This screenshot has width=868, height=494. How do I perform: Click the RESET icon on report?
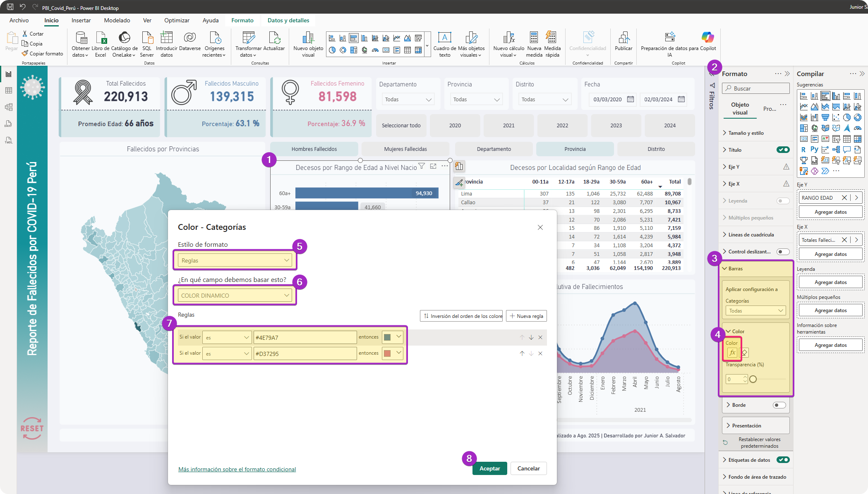tap(32, 428)
